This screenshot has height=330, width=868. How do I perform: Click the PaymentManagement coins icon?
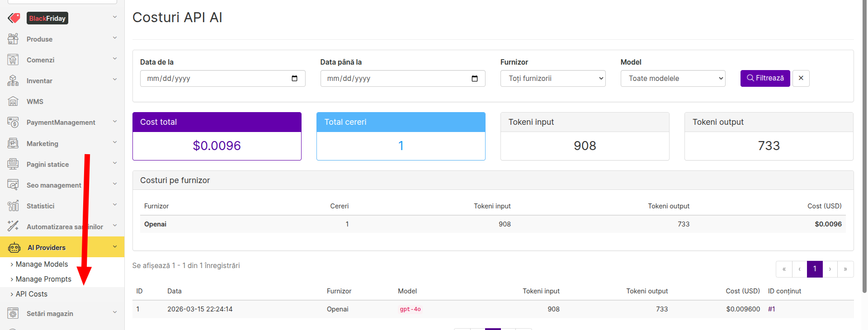click(x=13, y=122)
